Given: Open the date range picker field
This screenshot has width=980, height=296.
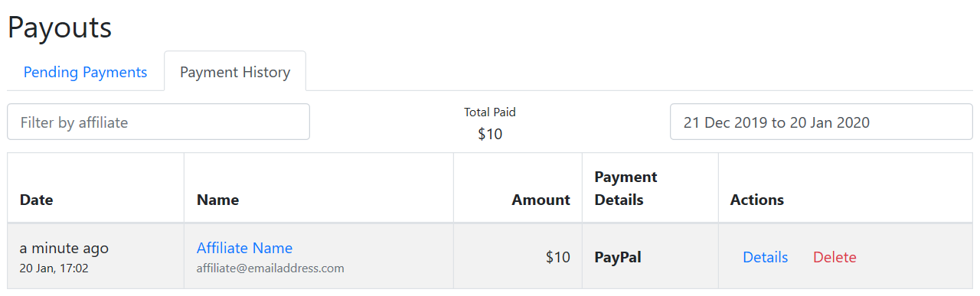Looking at the screenshot, I should click(822, 122).
